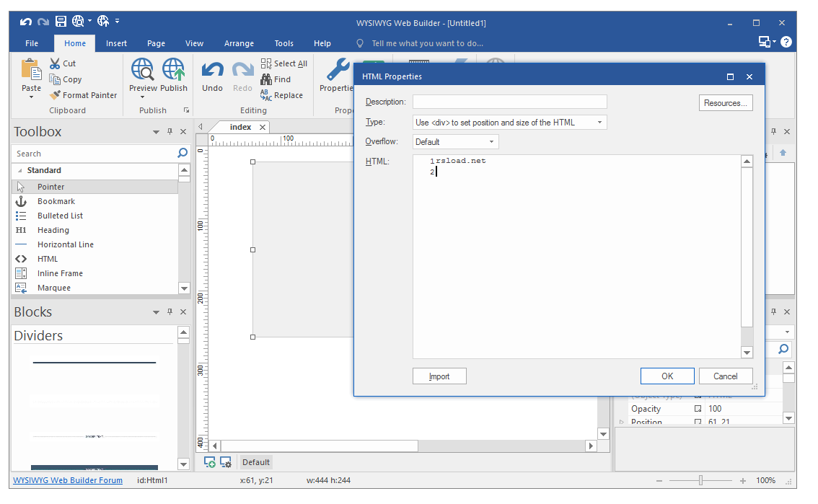Select the Inline Frame tool

pos(94,273)
